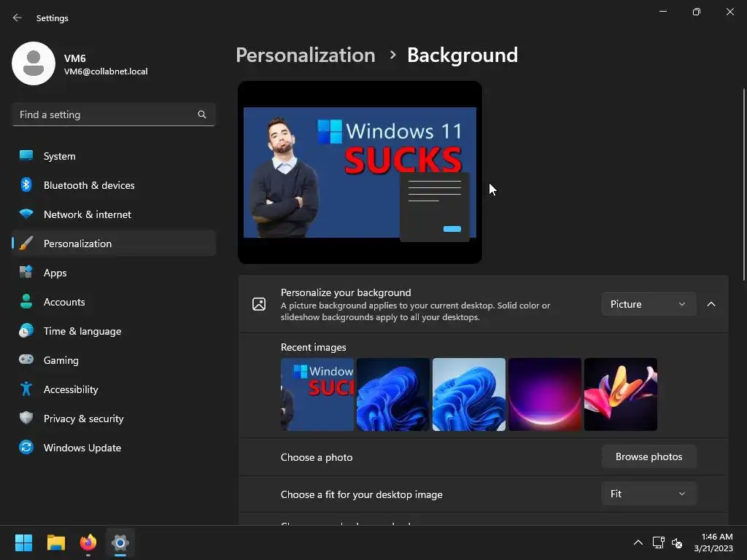This screenshot has width=747, height=560.
Task: Click the System monitor icon
Action: (26, 156)
